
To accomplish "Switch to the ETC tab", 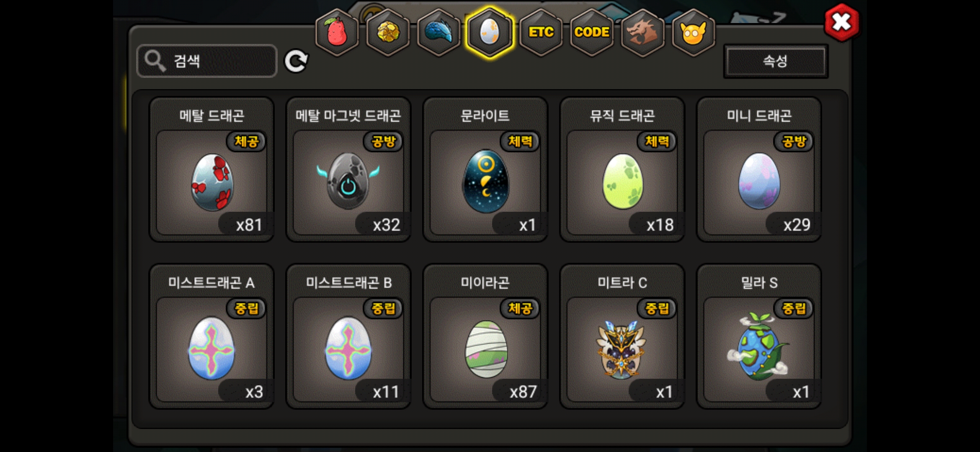I will pos(541,32).
